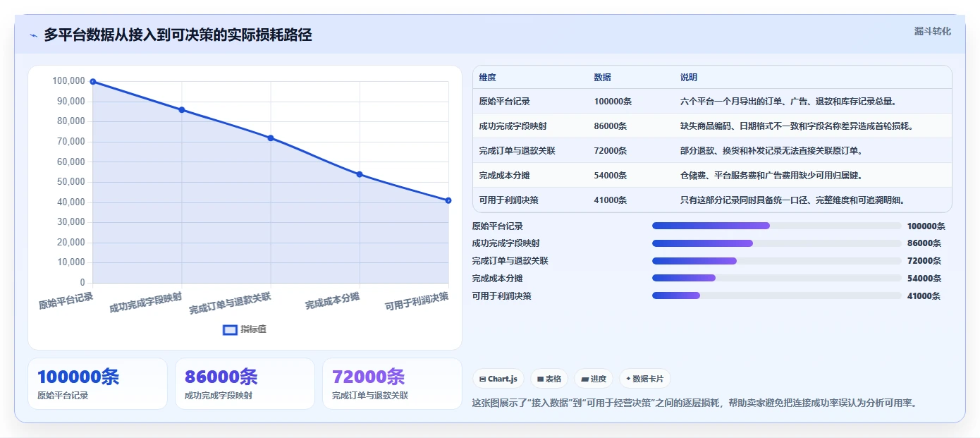980x438 pixels.
Task: Click the 86000条 成功完成字段映射 data card
Action: point(245,384)
